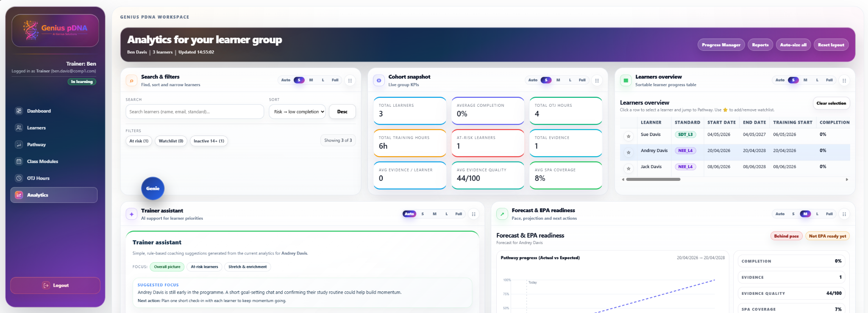Image resolution: width=868 pixels, height=313 pixels.
Task: Go to Pathway in sidebar
Action: (x=54, y=144)
